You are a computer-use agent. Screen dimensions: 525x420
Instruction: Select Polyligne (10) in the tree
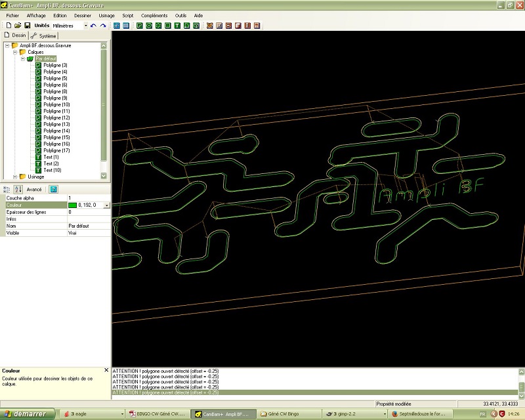point(56,104)
